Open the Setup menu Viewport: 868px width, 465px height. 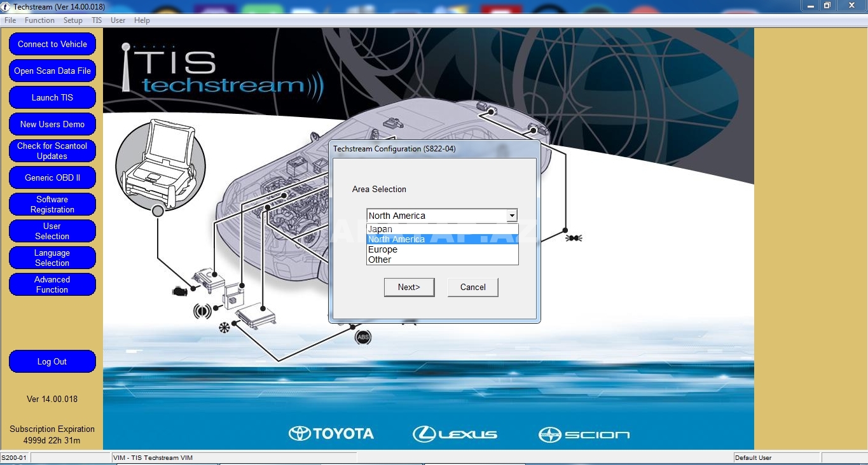click(73, 20)
